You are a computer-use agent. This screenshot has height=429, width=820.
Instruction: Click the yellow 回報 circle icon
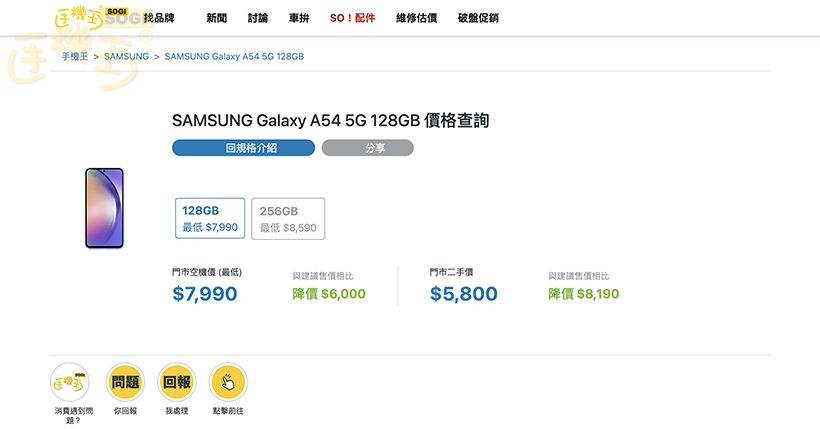tap(177, 382)
